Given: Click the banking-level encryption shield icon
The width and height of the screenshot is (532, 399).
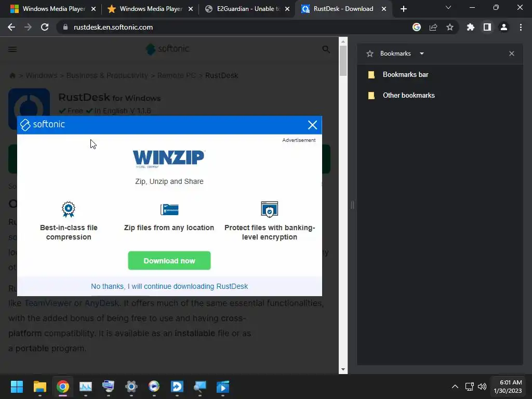Looking at the screenshot, I should [270, 209].
